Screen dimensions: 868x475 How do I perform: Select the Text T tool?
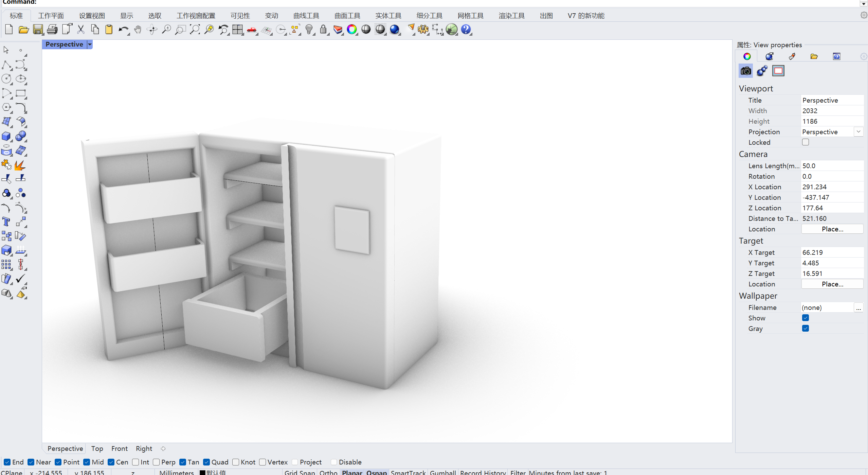pos(6,222)
